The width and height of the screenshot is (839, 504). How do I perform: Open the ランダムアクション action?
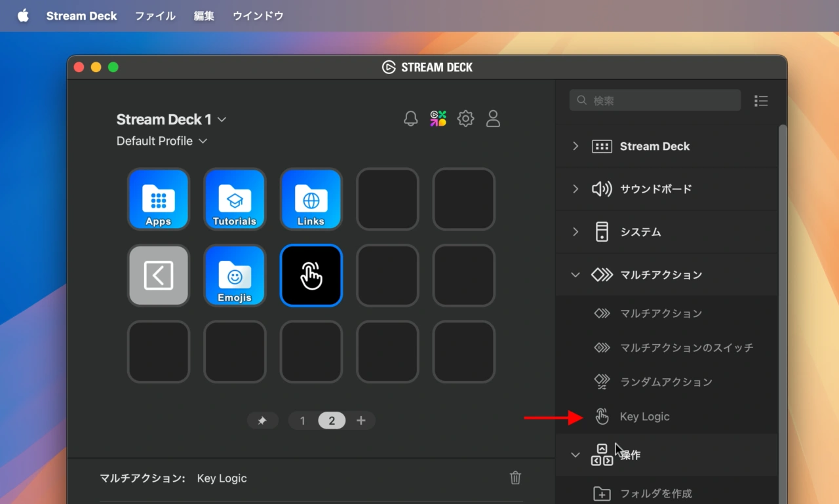tap(667, 381)
